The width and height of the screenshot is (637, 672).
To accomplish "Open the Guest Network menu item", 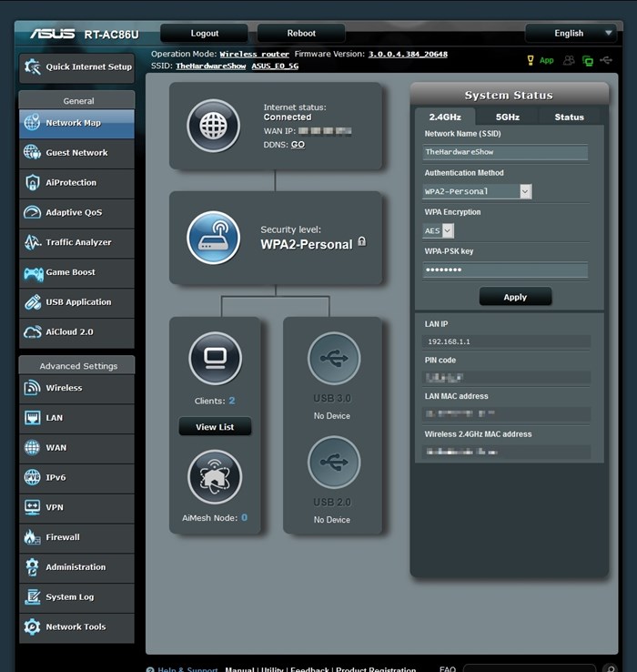I will point(76,153).
